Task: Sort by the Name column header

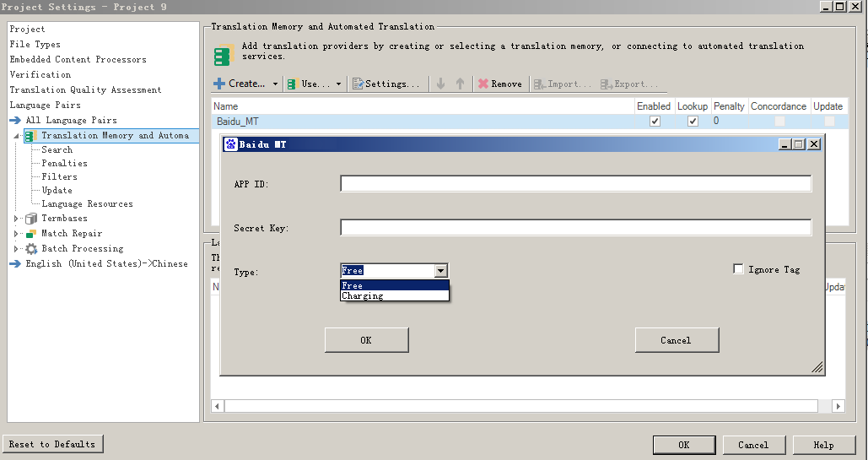Action: pyautogui.click(x=423, y=106)
